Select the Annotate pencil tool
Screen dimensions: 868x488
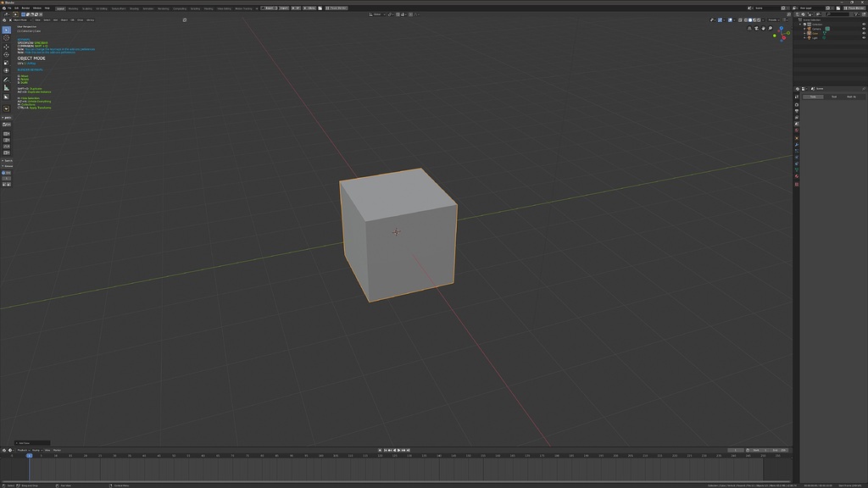coord(6,80)
